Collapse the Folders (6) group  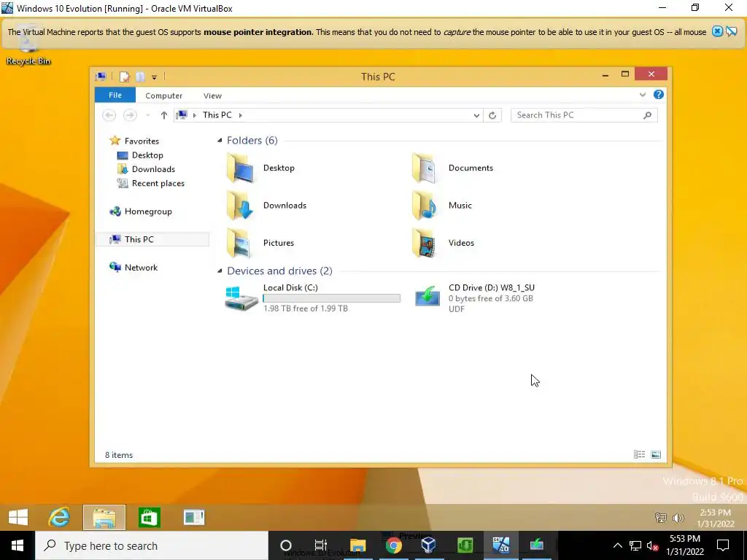point(220,141)
